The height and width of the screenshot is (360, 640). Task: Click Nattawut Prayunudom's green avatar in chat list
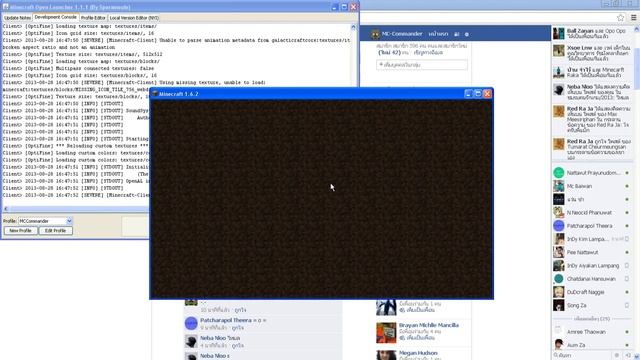(558, 173)
